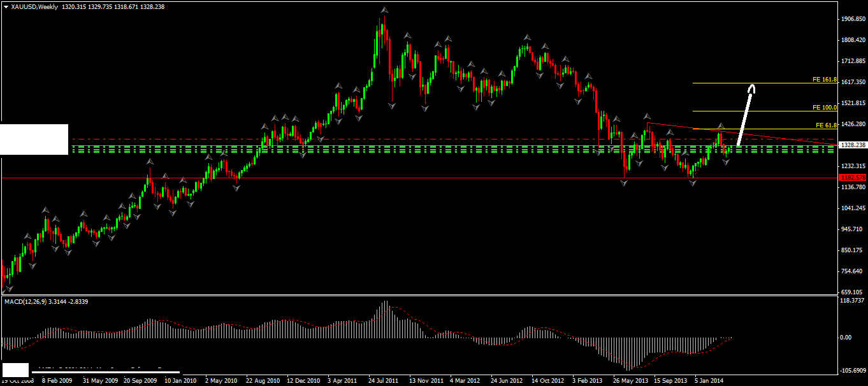Click the 12 Dec 2010 date label
This screenshot has width=868, height=386.
pos(303,380)
